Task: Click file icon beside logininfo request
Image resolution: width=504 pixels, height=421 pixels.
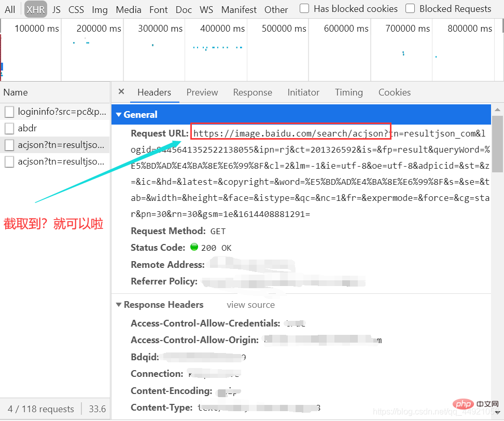Action: tap(9, 112)
